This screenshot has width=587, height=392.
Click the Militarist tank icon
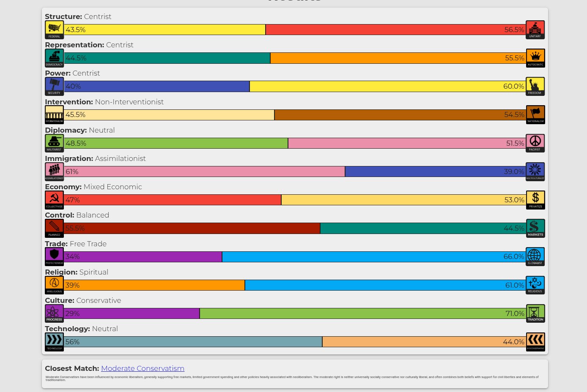tap(54, 143)
